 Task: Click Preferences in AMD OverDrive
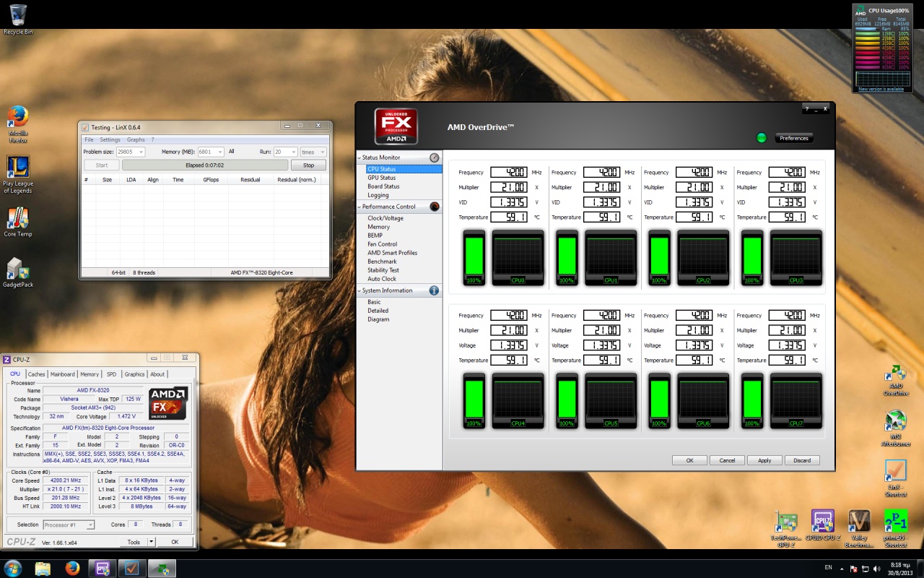(x=794, y=138)
